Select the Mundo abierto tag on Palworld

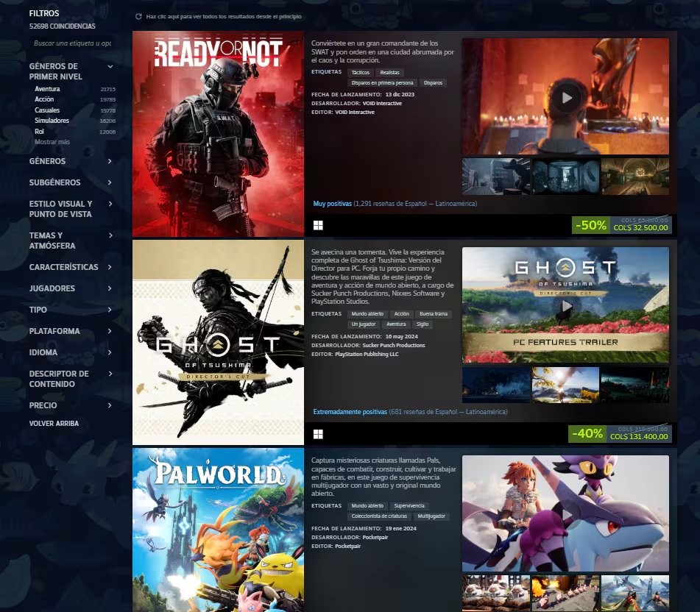(367, 506)
